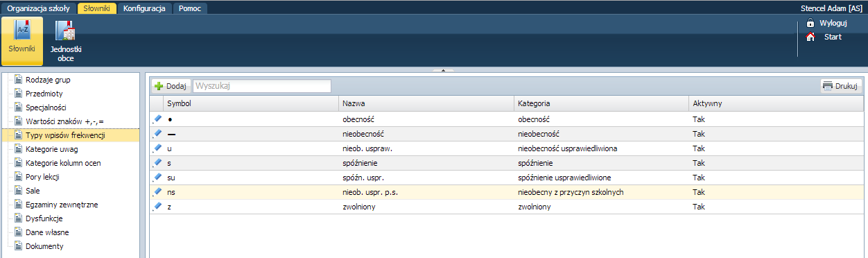
Task: Select Przedmioty in the tree
Action: click(44, 94)
